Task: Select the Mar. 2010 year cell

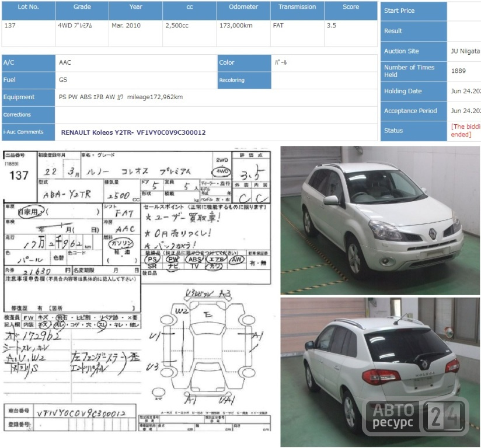Action: (126, 26)
